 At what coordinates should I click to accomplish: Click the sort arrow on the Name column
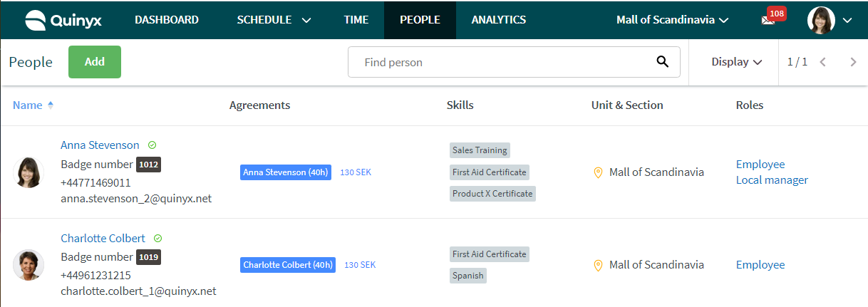[51, 105]
